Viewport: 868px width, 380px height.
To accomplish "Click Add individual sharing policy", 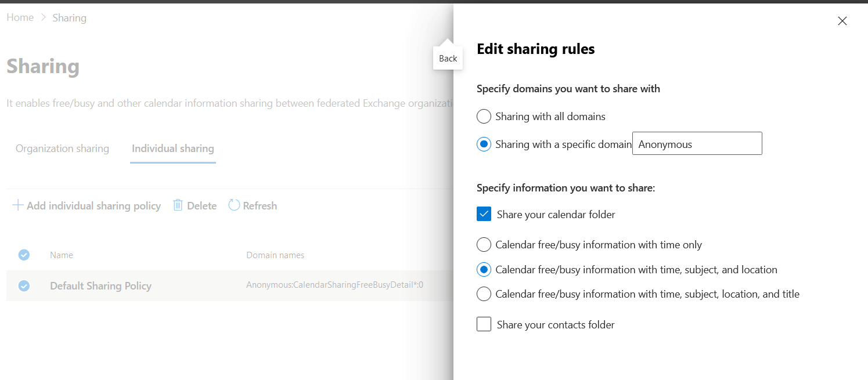I will pyautogui.click(x=93, y=206).
